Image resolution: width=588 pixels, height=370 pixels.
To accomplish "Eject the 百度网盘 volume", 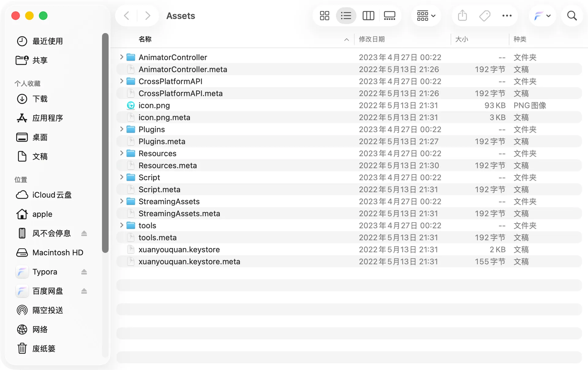I will pos(84,291).
